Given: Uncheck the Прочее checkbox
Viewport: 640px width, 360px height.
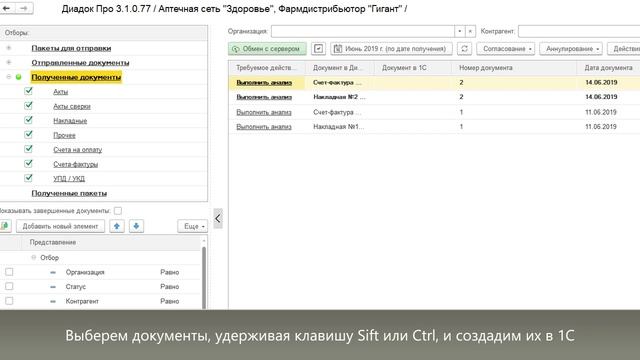Looking at the screenshot, I should click(28, 135).
